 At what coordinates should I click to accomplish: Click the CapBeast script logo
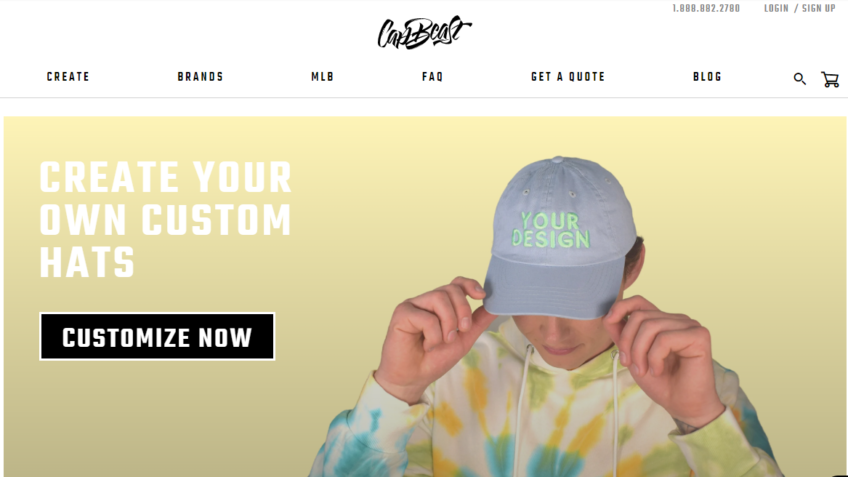point(425,32)
